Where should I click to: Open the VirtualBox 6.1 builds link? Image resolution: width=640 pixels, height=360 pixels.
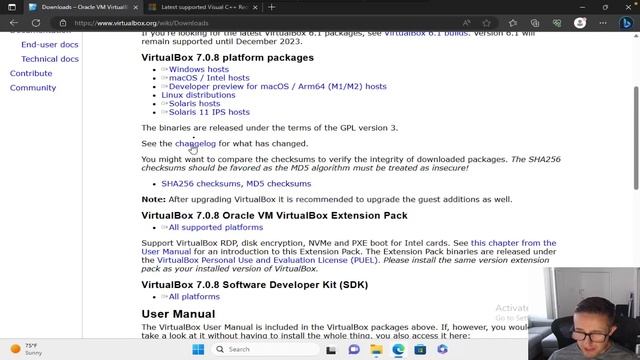coord(426,34)
